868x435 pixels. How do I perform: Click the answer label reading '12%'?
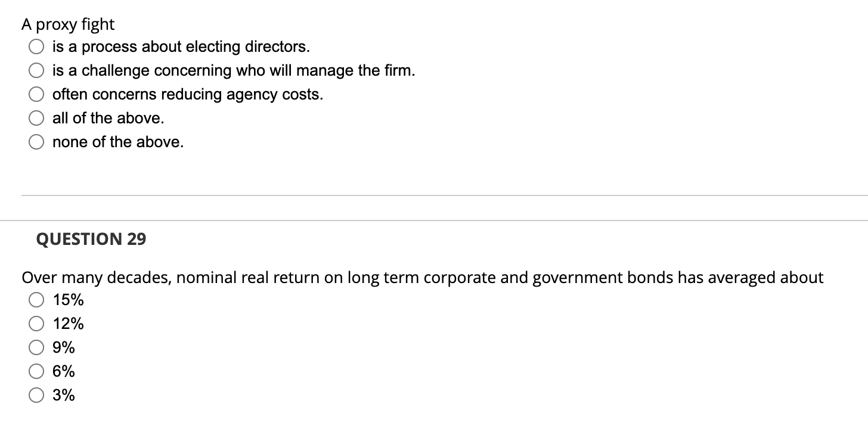tap(68, 322)
